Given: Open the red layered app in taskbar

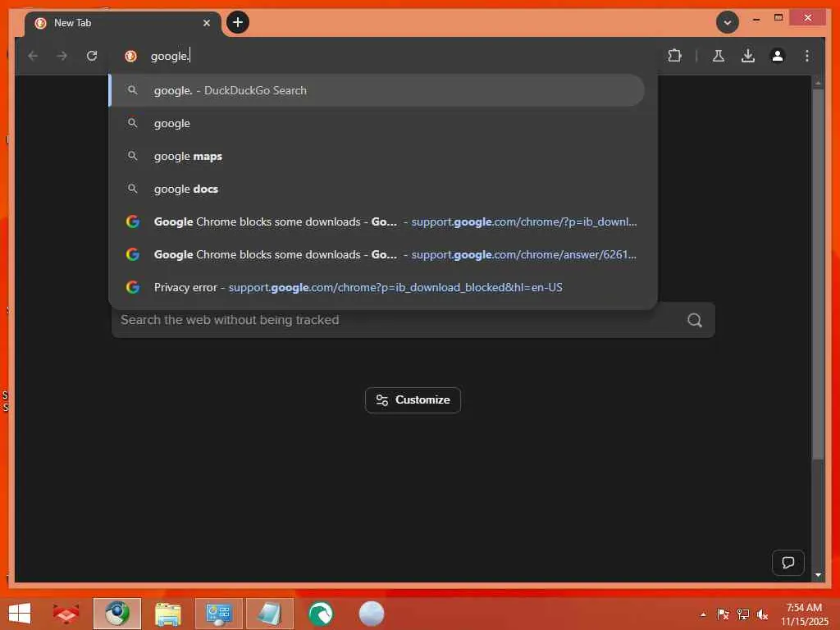Looking at the screenshot, I should point(66,614).
